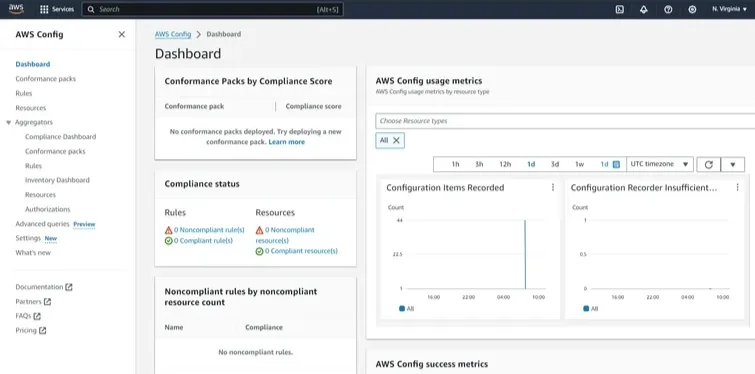Screen dimensions: 755x374
Task: Close the AWS Config side panel
Action: point(122,34)
